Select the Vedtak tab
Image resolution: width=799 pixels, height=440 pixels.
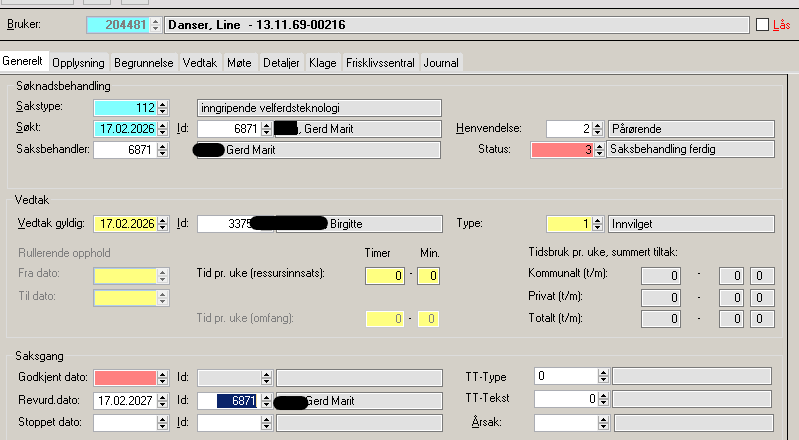point(201,62)
